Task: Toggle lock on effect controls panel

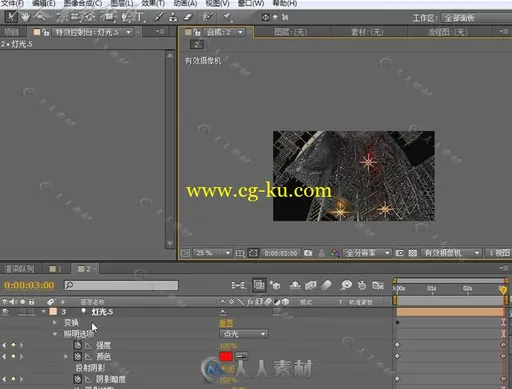Action: tap(46, 32)
